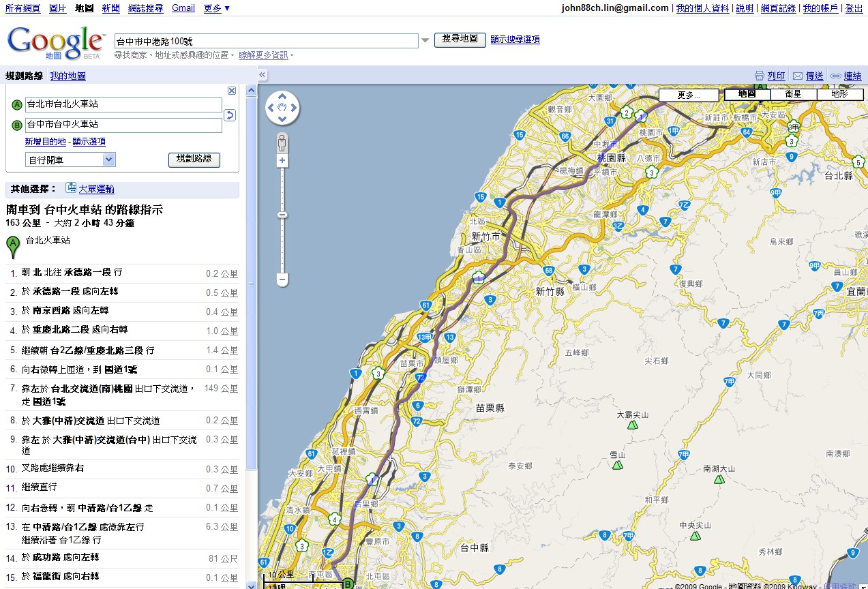The width and height of the screenshot is (868, 589).
Task: Click the destination field 台中市台中火車站
Action: pos(123,125)
